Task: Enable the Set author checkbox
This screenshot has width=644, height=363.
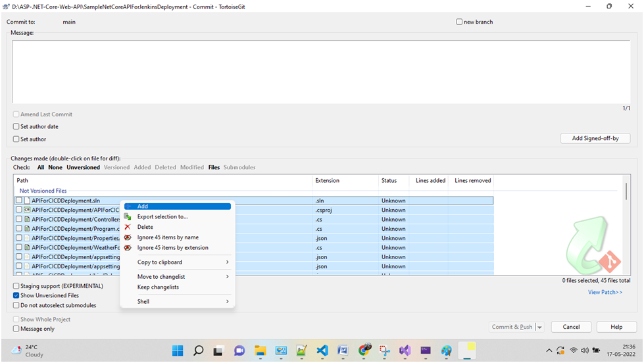Action: [16, 139]
